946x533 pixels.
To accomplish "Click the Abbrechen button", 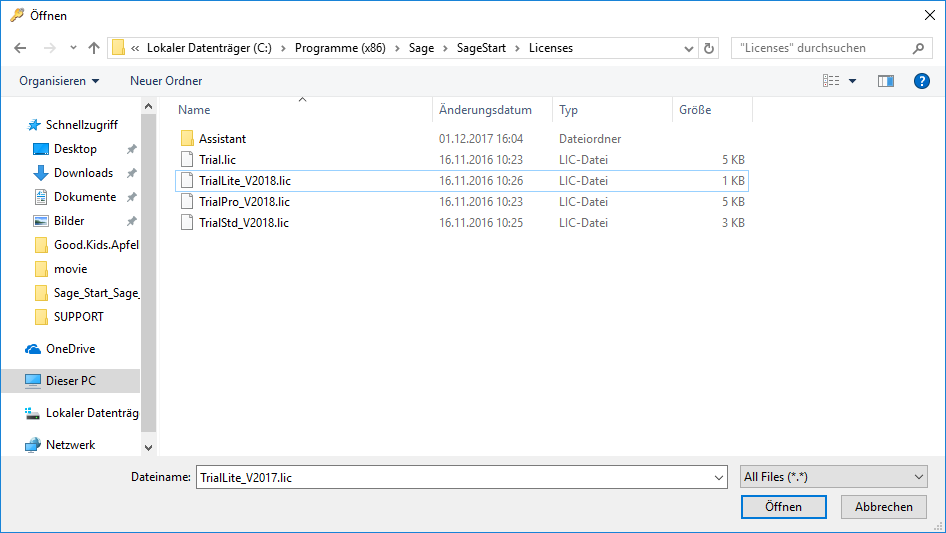I will coord(883,507).
